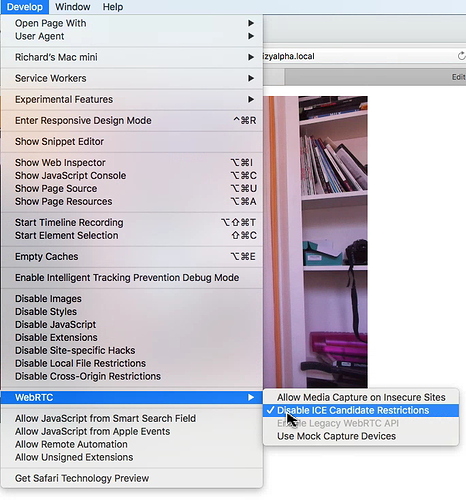Select Start Timeline Recording
Screen dimensions: 466x500
click(x=132, y=222)
